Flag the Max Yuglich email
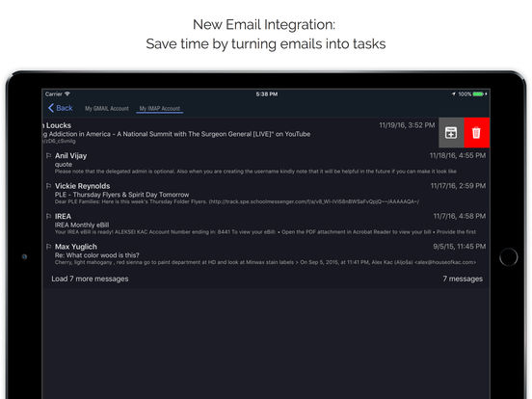This screenshot has width=532, height=399. pyautogui.click(x=49, y=247)
